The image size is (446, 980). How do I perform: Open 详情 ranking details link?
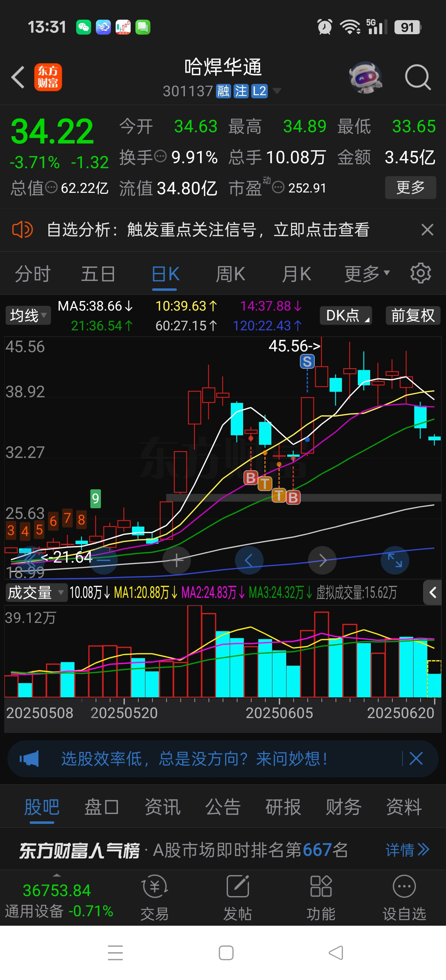click(x=408, y=850)
